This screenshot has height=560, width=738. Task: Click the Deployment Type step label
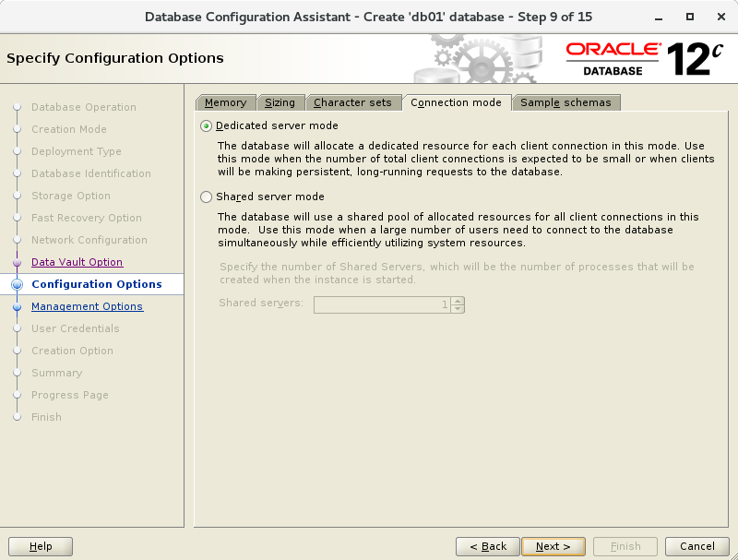point(77,151)
